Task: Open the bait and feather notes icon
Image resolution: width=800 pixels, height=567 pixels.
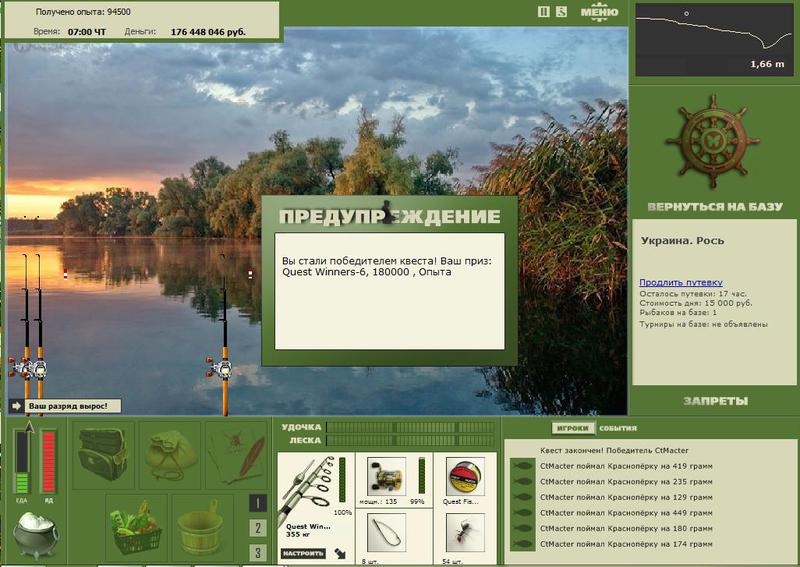Action: (x=236, y=455)
